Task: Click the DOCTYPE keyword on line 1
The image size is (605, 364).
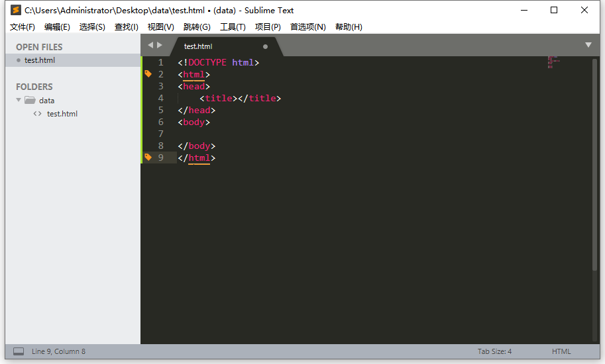Action: click(207, 62)
